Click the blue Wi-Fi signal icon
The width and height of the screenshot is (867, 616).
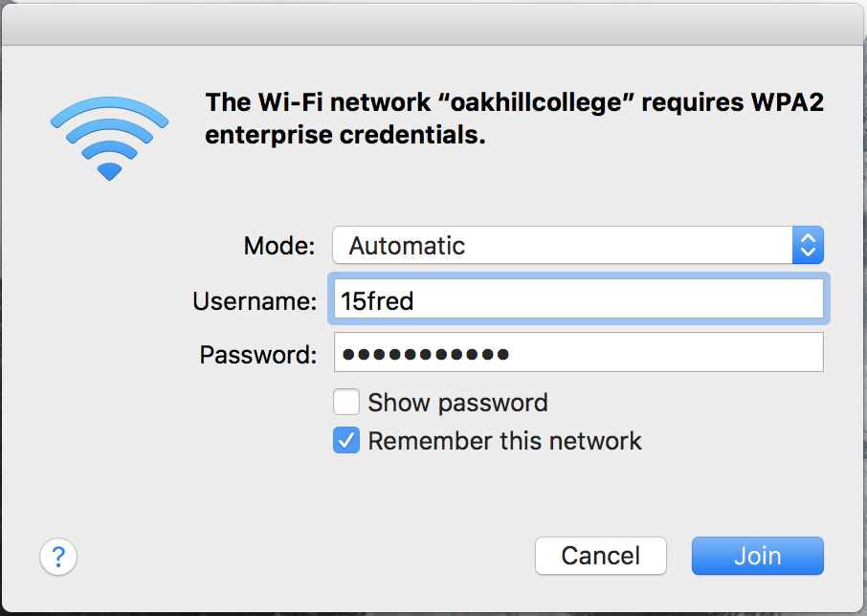point(109,138)
